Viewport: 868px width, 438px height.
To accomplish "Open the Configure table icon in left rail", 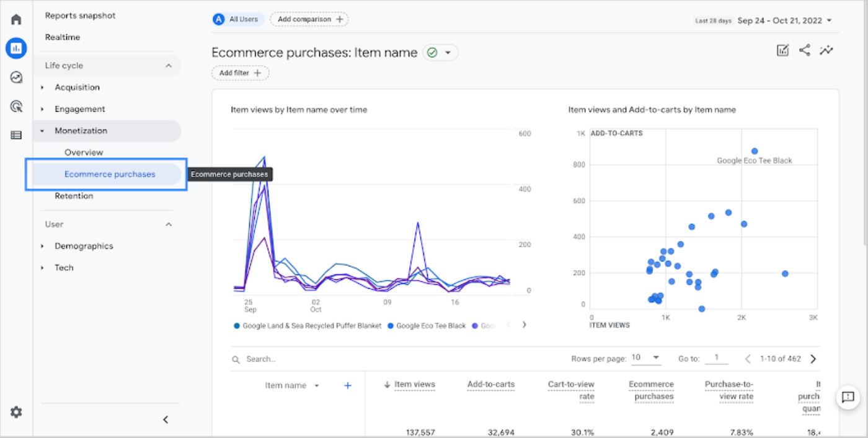I will pos(16,135).
